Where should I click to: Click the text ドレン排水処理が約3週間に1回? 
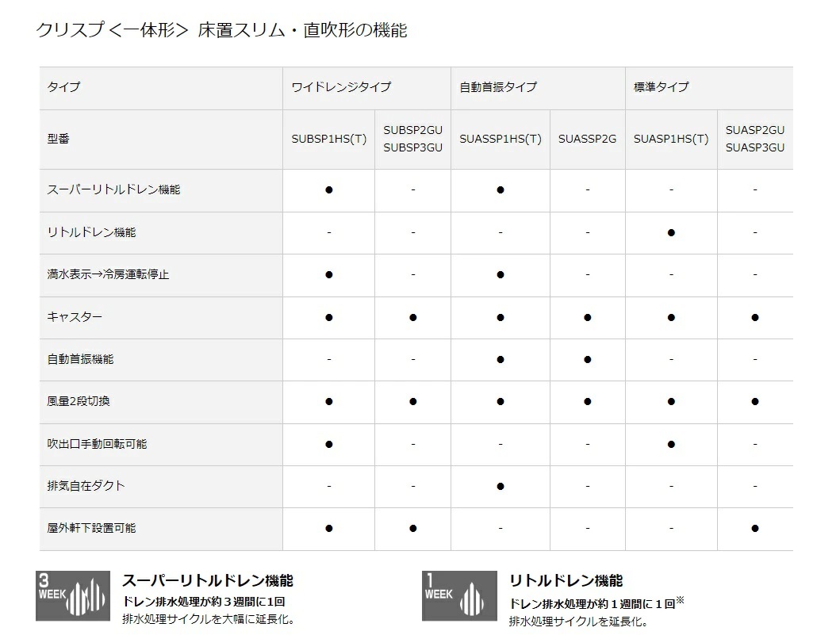coord(204,602)
